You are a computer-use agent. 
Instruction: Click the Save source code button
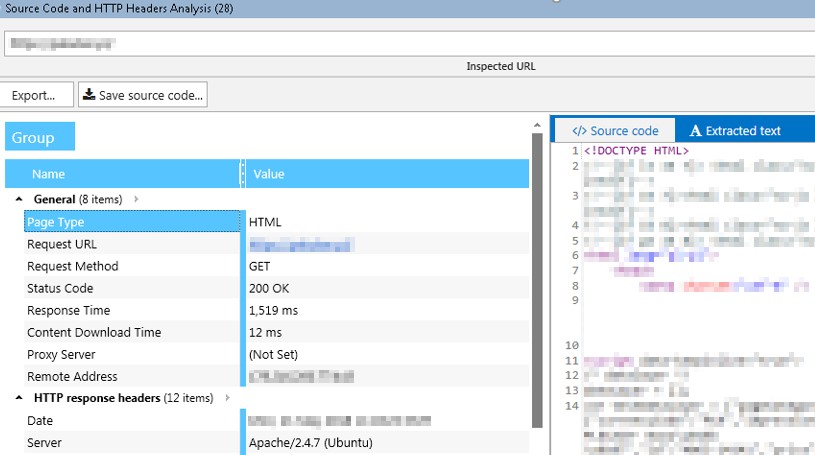pos(143,95)
